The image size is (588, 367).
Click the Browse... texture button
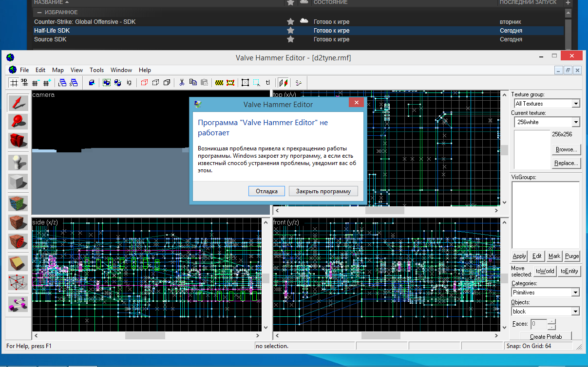coord(566,149)
